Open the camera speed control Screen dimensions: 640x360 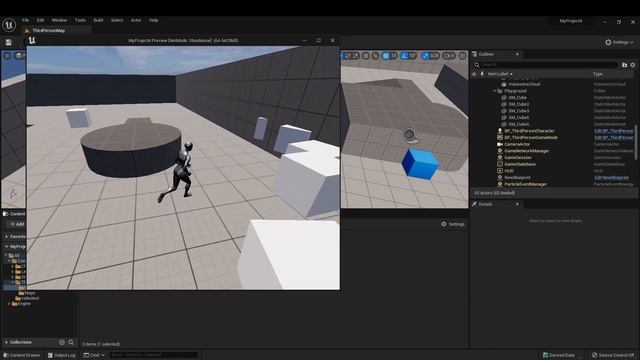[x=449, y=56]
